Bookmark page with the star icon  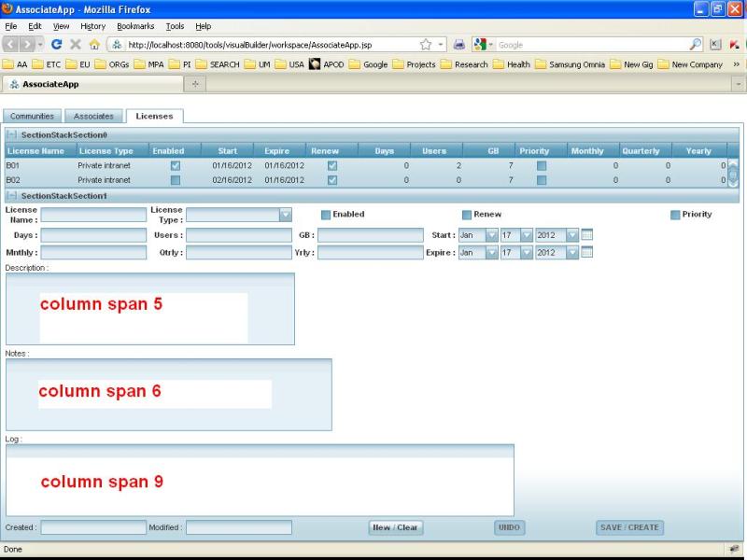(426, 44)
